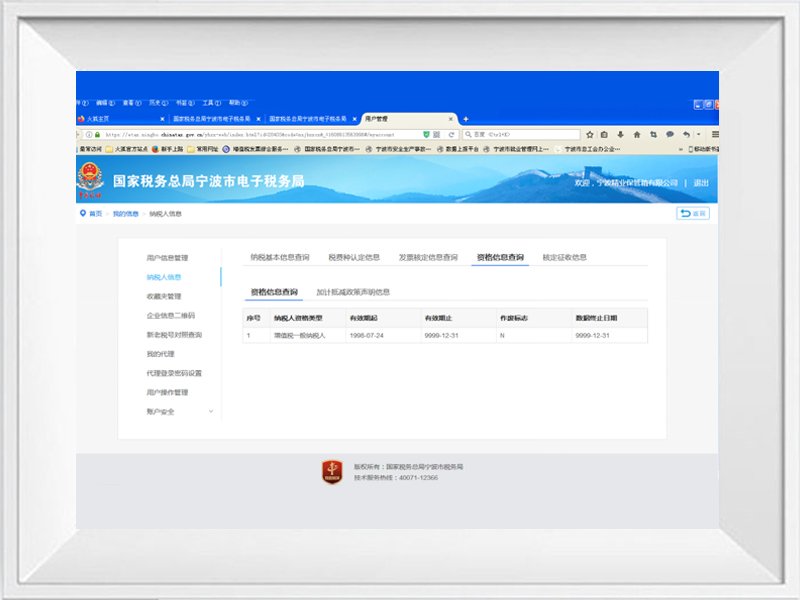Select 企业信息二维码 from the sidebar
Screen dimensions: 800x600
coord(170,316)
